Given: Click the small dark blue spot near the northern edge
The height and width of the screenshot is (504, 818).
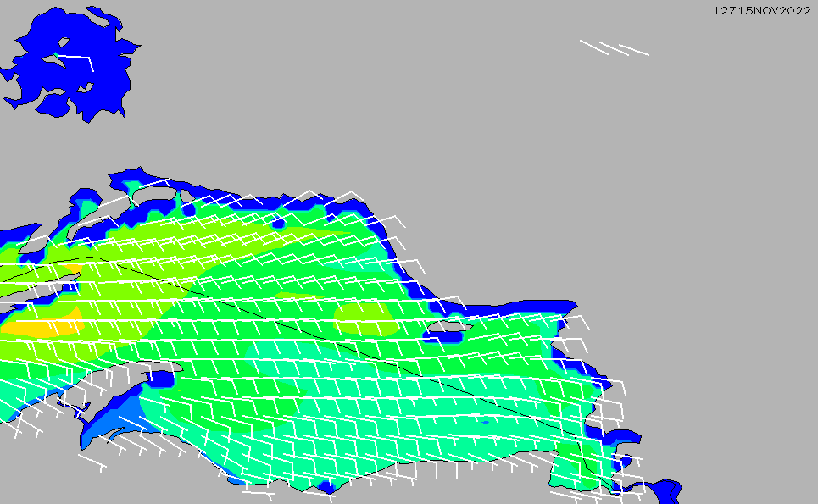Looking at the screenshot, I should tap(278, 224).
